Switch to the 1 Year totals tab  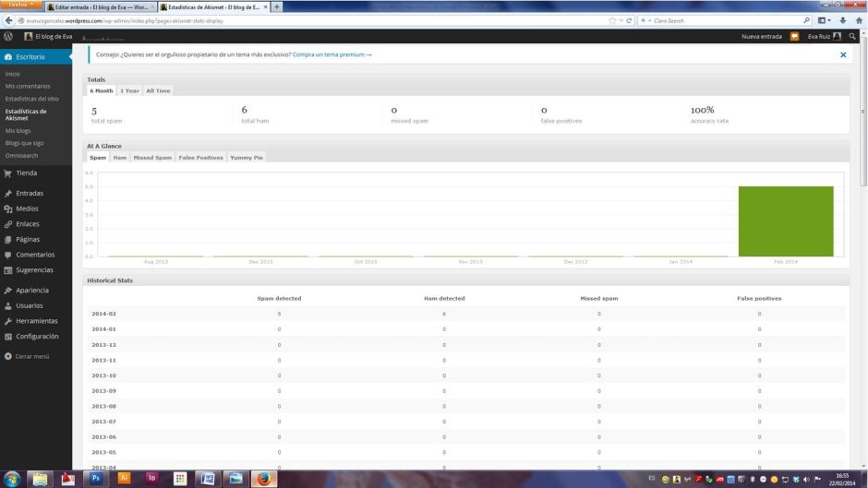(129, 90)
